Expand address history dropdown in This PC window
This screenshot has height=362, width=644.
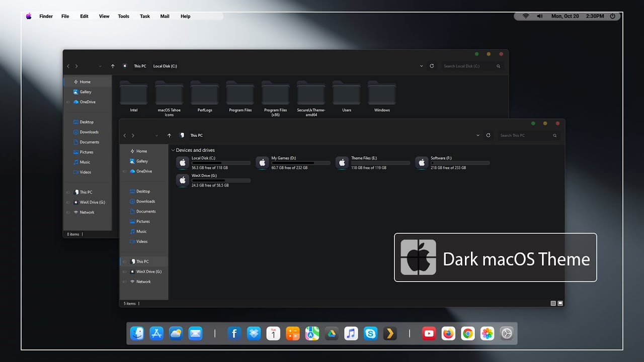click(x=478, y=135)
